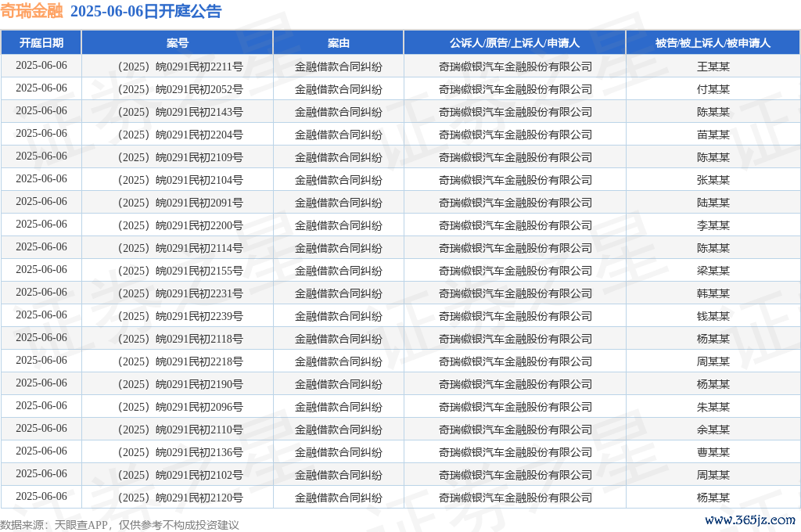The height and width of the screenshot is (532, 801).
Task: Select the 案由 column header
Action: tap(338, 43)
